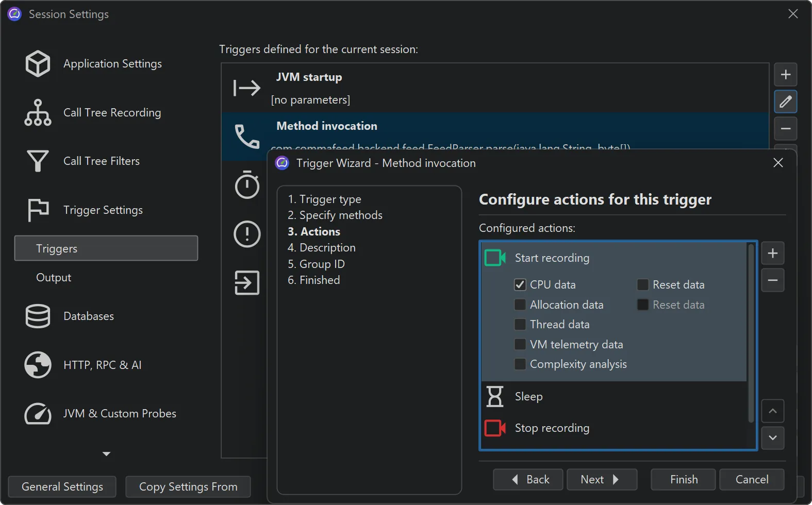
Task: Select the Sleep hourglass icon
Action: click(x=494, y=396)
